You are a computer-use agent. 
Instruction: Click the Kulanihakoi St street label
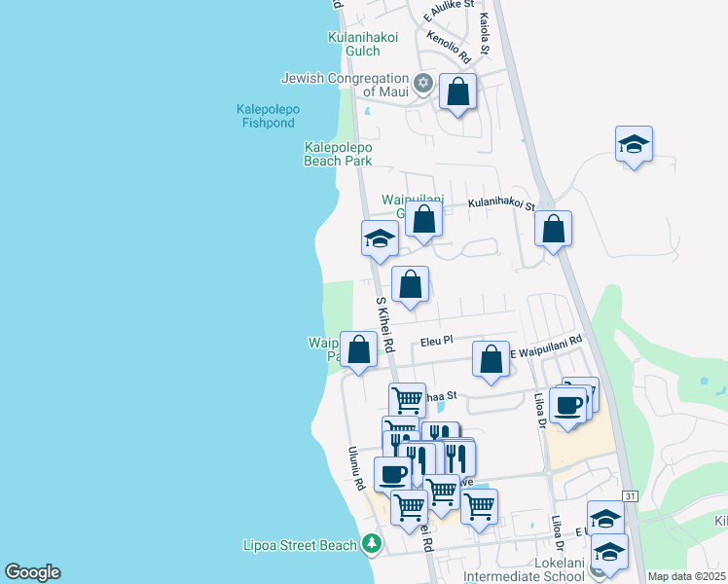click(x=501, y=203)
